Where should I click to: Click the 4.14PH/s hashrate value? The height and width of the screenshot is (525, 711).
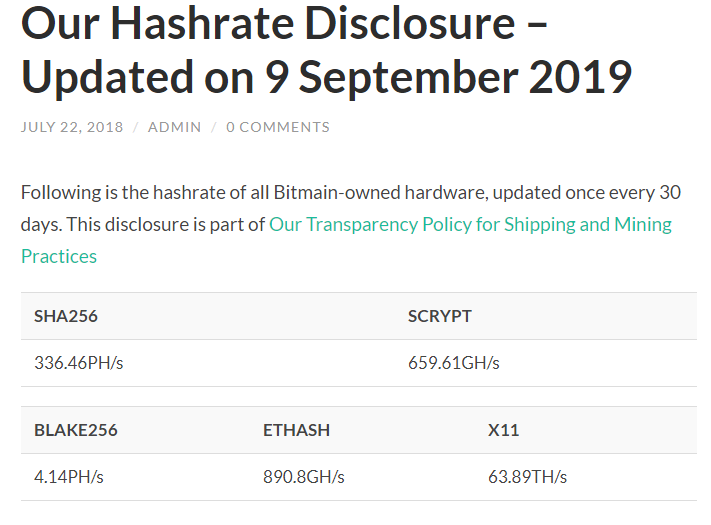[x=69, y=477]
